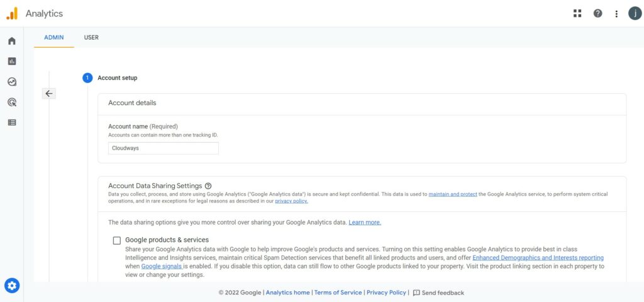Open the Configure list icon in sidebar
Image resolution: width=644 pixels, height=302 pixels.
(x=12, y=123)
